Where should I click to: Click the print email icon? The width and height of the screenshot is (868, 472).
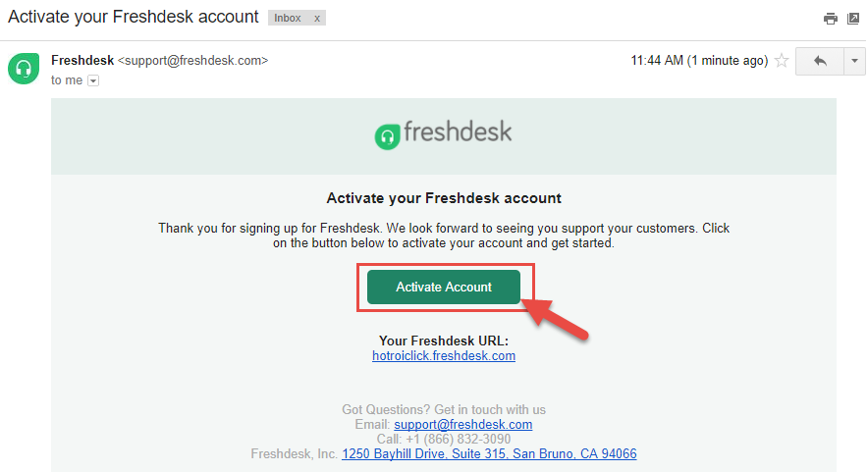[830, 19]
